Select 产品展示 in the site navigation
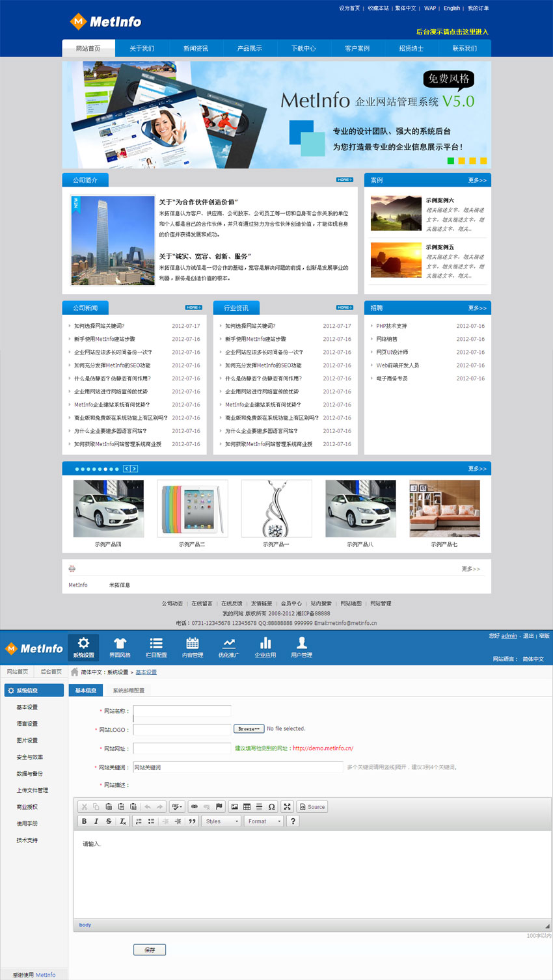The image size is (553, 980). 249,49
